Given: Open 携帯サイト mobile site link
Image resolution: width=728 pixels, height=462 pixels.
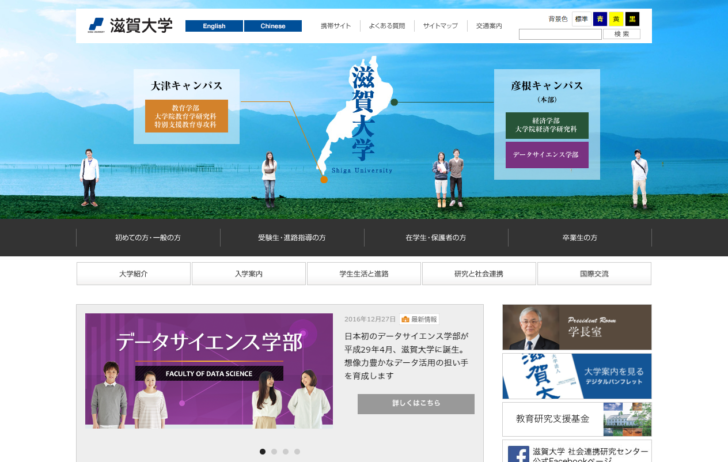Looking at the screenshot, I should pos(336,26).
